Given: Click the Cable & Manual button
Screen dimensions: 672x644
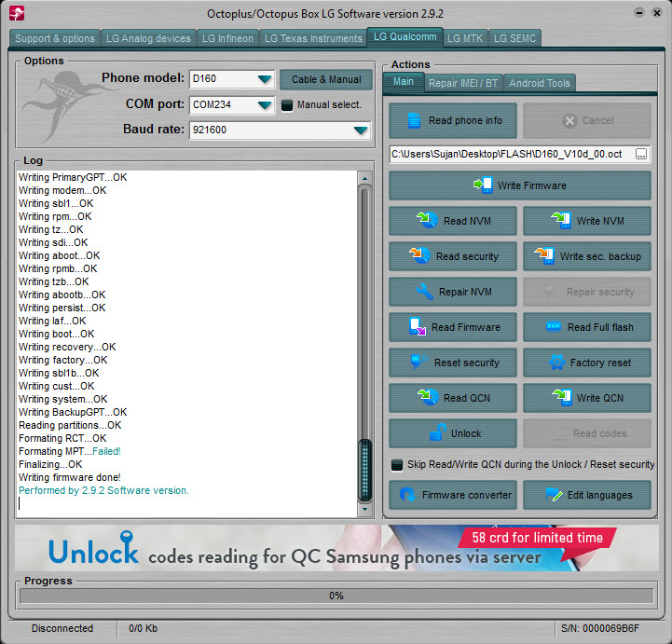Looking at the screenshot, I should tap(325, 80).
